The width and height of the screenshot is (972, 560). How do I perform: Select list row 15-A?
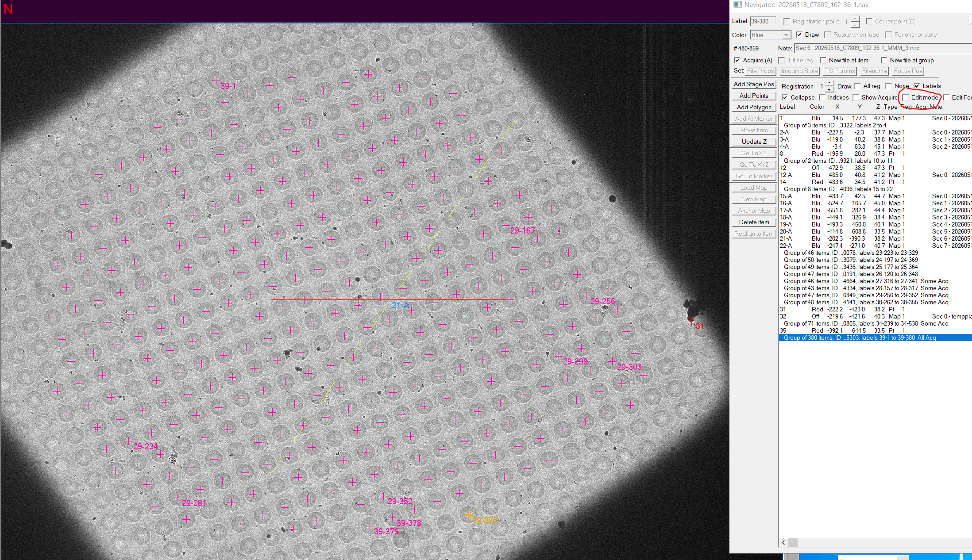(x=875, y=196)
